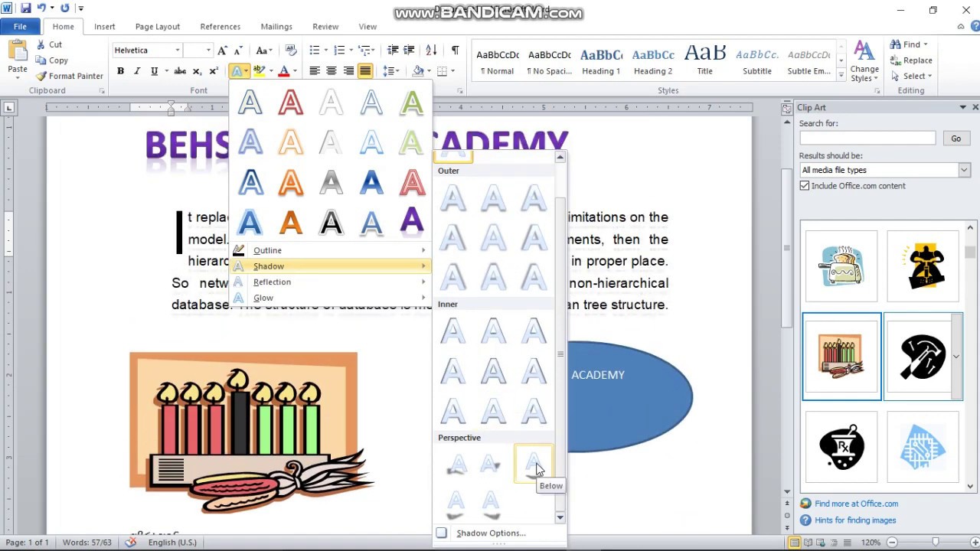Open the File tab
This screenshot has height=551, width=980.
tap(20, 27)
